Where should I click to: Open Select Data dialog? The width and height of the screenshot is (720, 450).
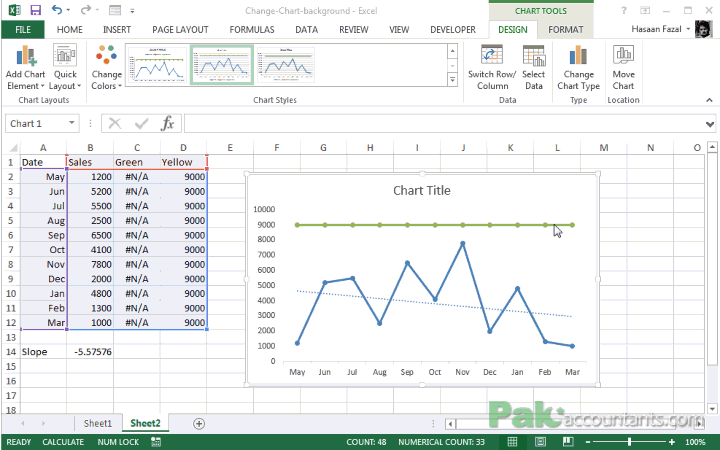click(534, 68)
